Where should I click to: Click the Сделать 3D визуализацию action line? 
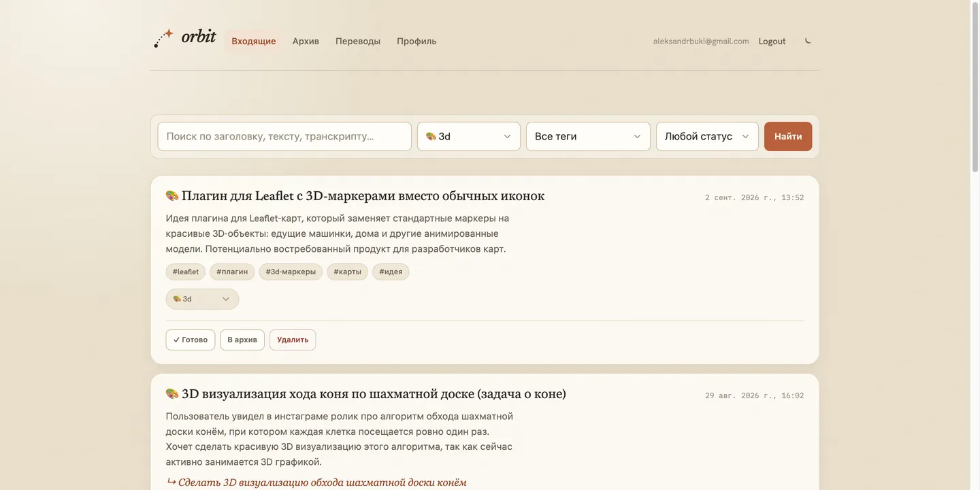coord(316,482)
